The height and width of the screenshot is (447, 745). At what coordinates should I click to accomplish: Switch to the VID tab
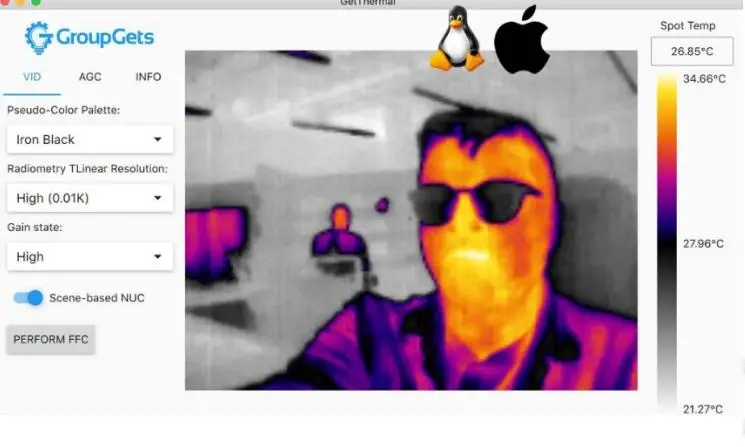tap(32, 77)
